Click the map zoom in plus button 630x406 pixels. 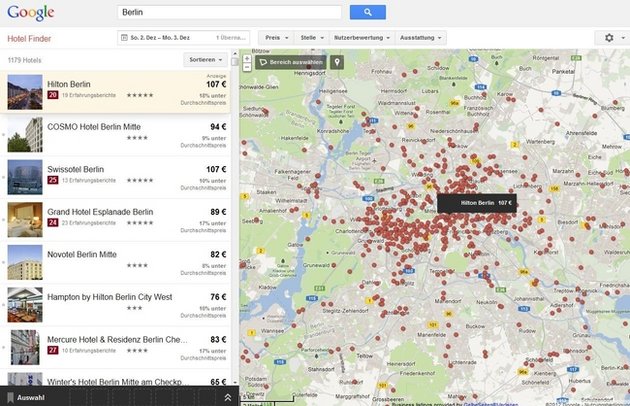(247, 59)
